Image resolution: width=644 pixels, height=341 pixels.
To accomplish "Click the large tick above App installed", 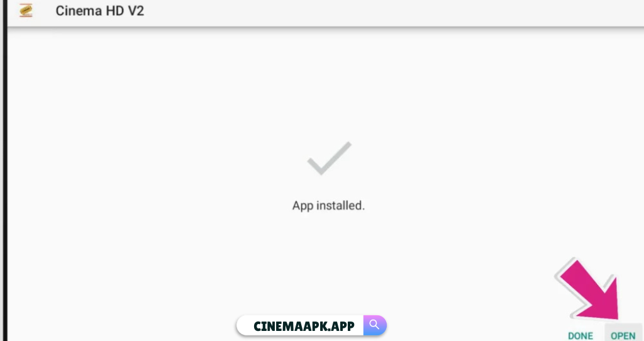I will coord(330,158).
